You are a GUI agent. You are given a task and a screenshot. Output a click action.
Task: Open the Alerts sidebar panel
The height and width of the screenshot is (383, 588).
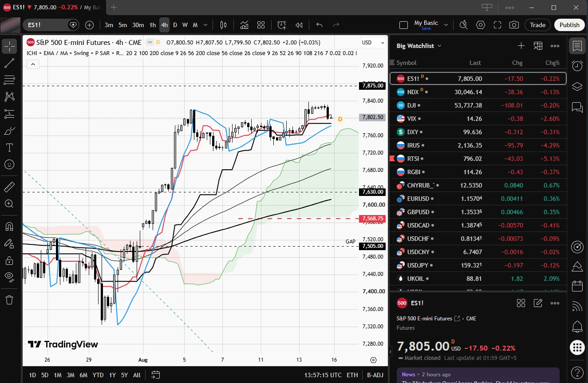[577, 66]
